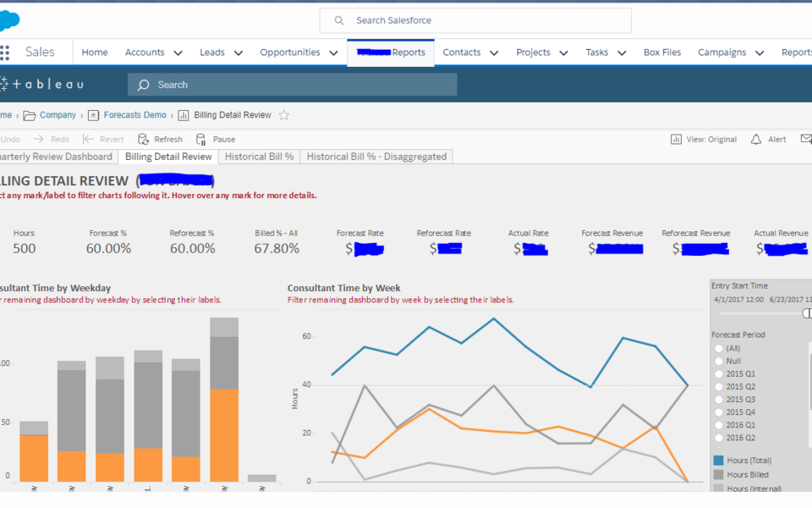Click the View: Original chart icon
Screen dimensions: 812x508
coord(676,139)
